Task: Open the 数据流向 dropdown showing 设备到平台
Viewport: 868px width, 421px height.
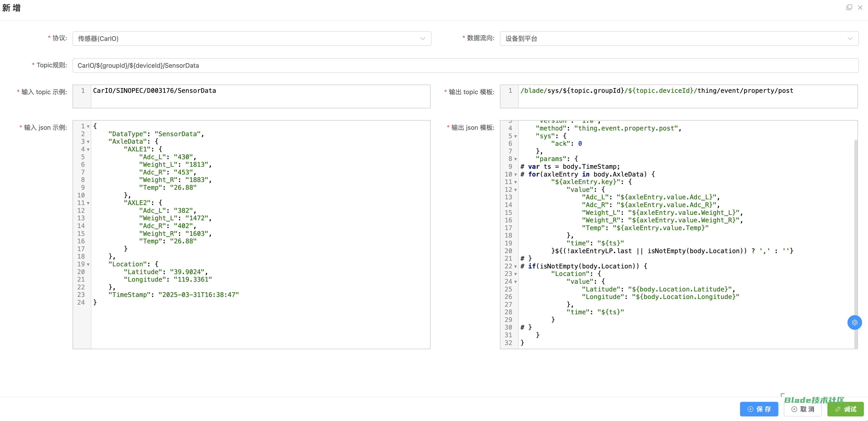Action: click(679, 39)
